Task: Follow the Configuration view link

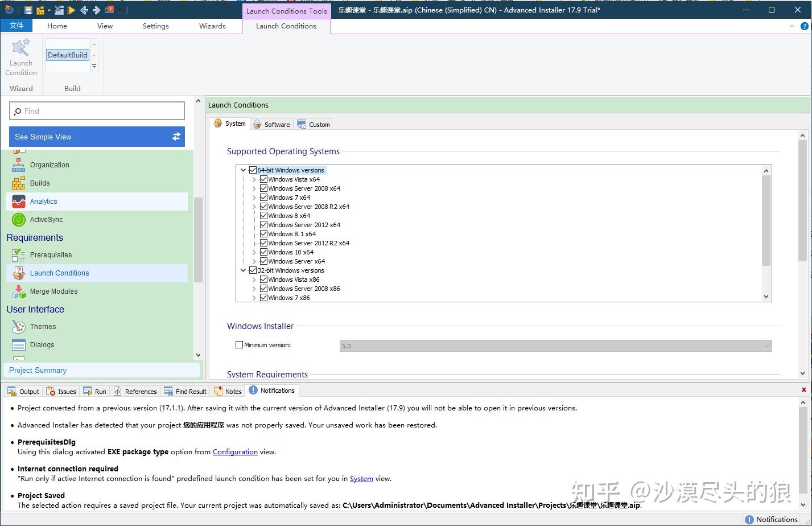Action: (x=235, y=452)
